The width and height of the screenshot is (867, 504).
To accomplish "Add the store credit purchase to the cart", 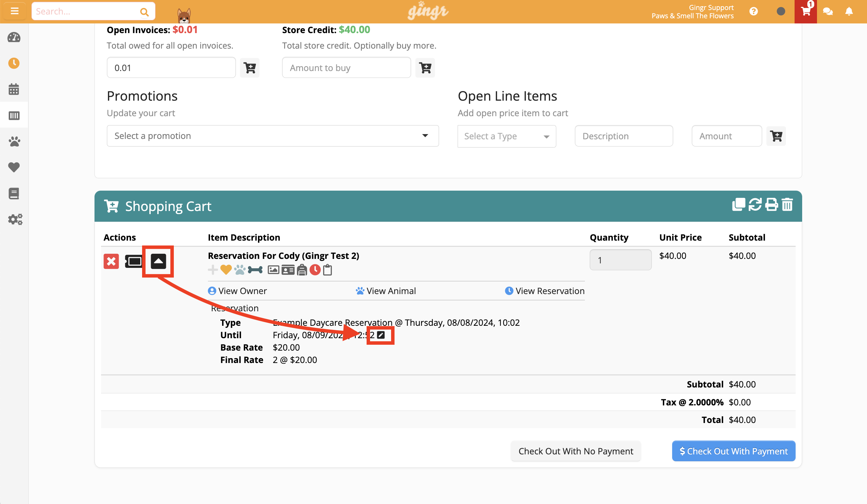I will [x=425, y=68].
